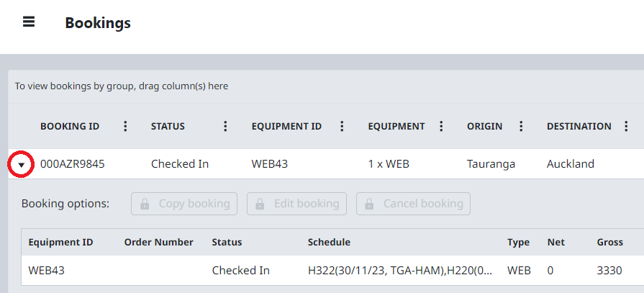Open Destination column three-dot menu
This screenshot has height=293, width=644.
click(627, 127)
